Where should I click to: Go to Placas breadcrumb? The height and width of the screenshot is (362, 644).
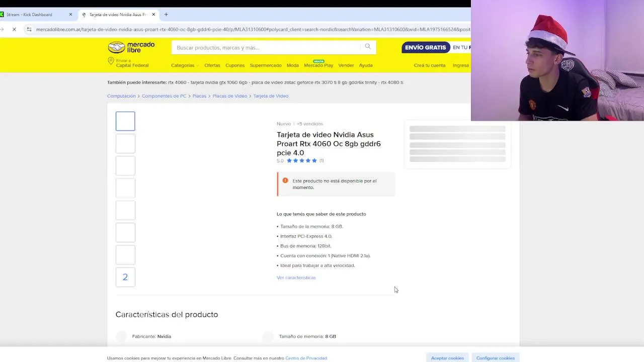click(x=199, y=96)
